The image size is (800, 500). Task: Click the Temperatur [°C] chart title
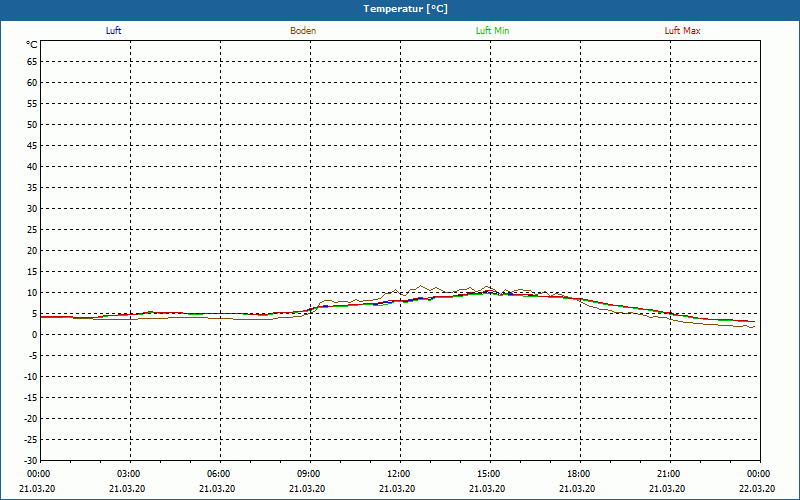pos(406,9)
